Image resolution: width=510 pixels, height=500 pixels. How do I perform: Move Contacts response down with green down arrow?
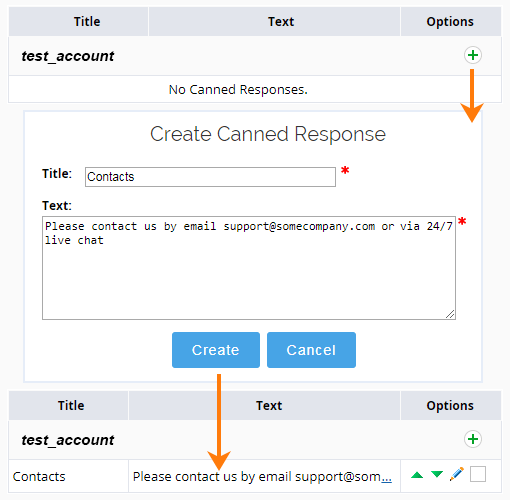click(437, 474)
